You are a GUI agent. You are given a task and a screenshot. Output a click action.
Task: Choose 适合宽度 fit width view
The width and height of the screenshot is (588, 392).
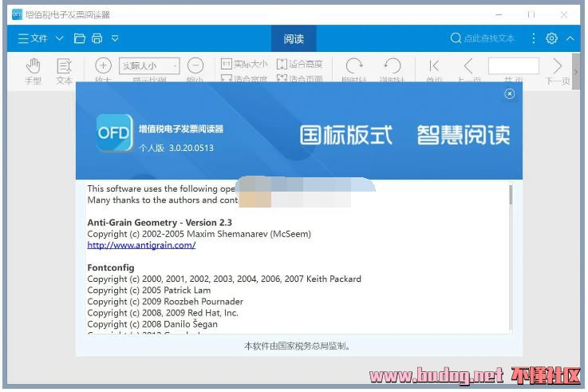(x=244, y=78)
